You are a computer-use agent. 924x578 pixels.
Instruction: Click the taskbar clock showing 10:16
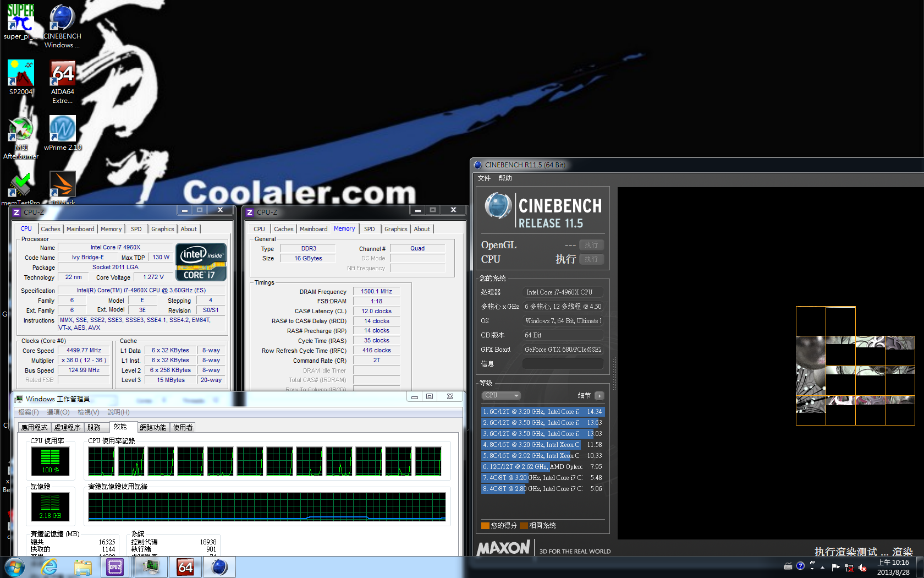coord(893,567)
